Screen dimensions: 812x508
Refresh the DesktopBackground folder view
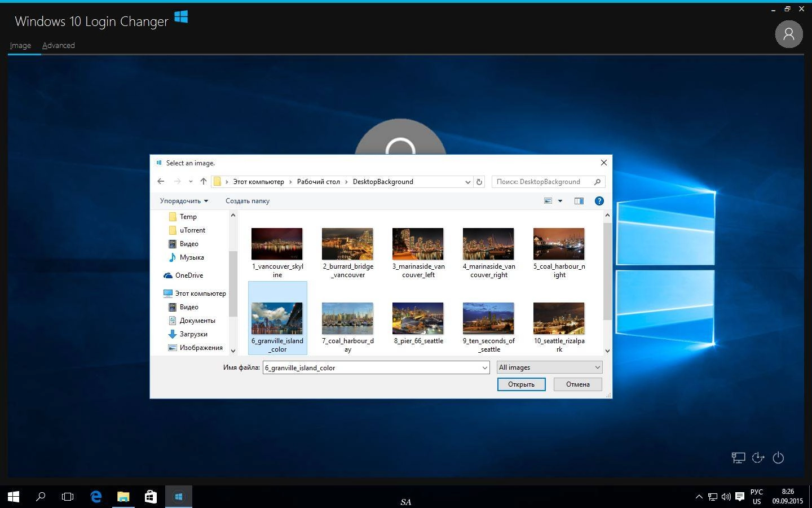pyautogui.click(x=479, y=182)
